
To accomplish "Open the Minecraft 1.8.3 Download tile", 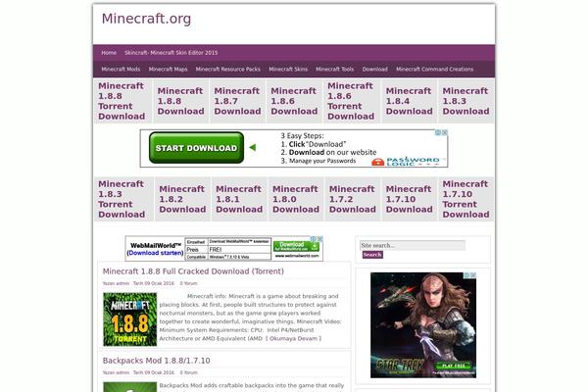I will [x=465, y=101].
